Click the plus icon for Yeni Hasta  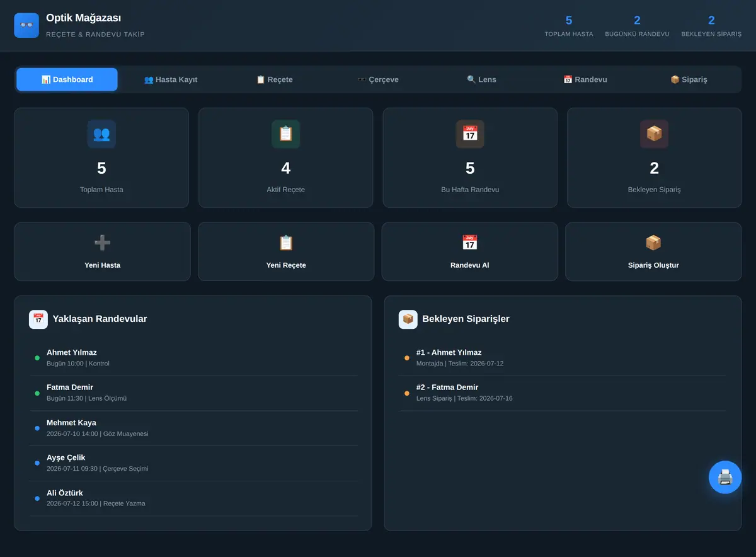pos(102,243)
